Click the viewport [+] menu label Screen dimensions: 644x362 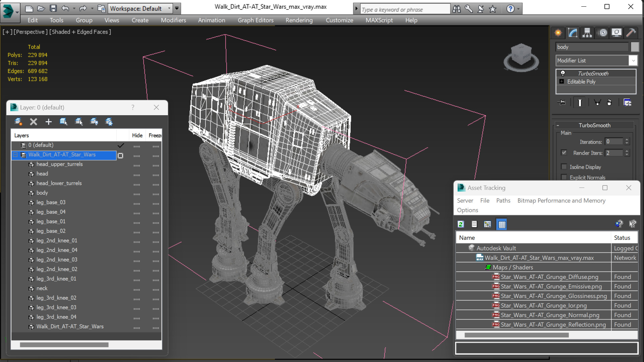click(7, 32)
